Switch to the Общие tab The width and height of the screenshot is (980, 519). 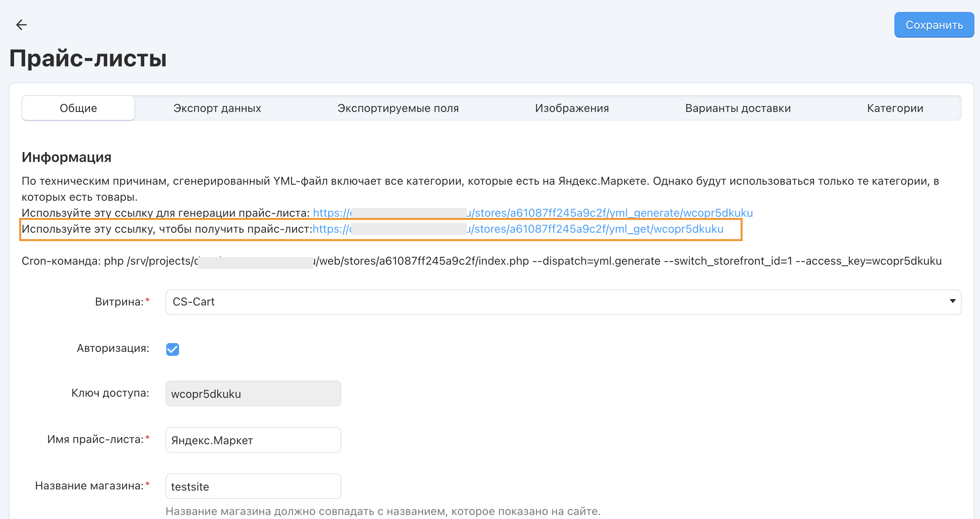point(78,108)
